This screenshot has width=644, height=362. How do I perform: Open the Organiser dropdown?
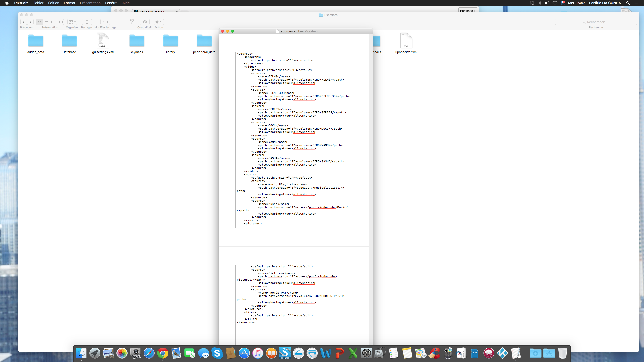(x=72, y=22)
